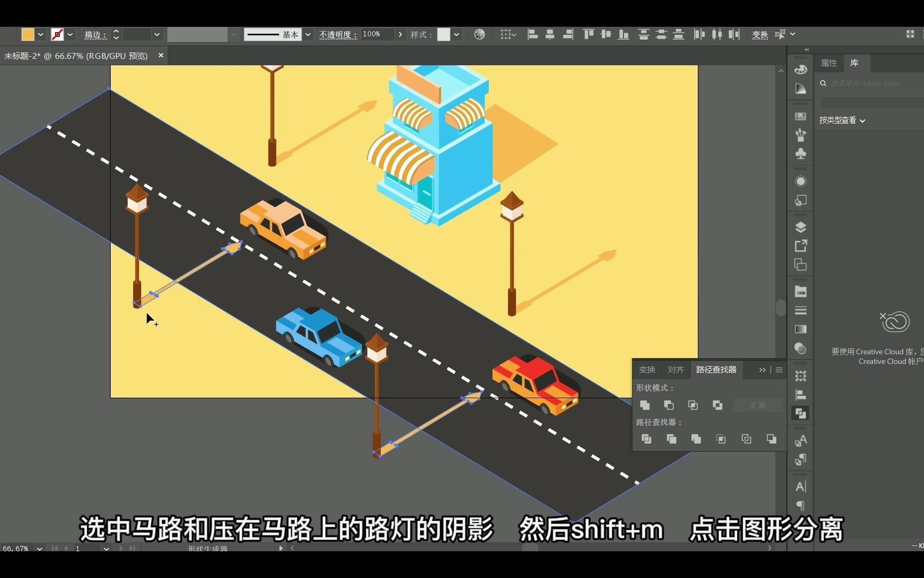Open the Asset Export panel icon

tap(800, 246)
